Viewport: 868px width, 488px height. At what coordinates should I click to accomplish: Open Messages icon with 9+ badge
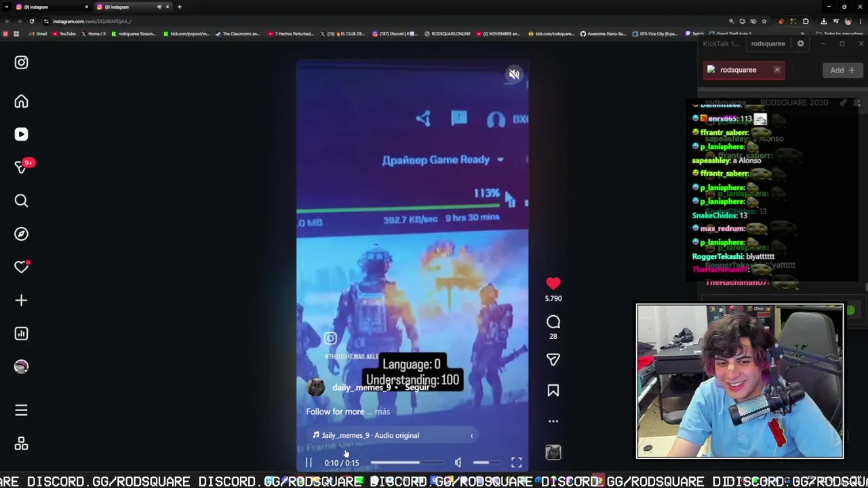point(21,167)
